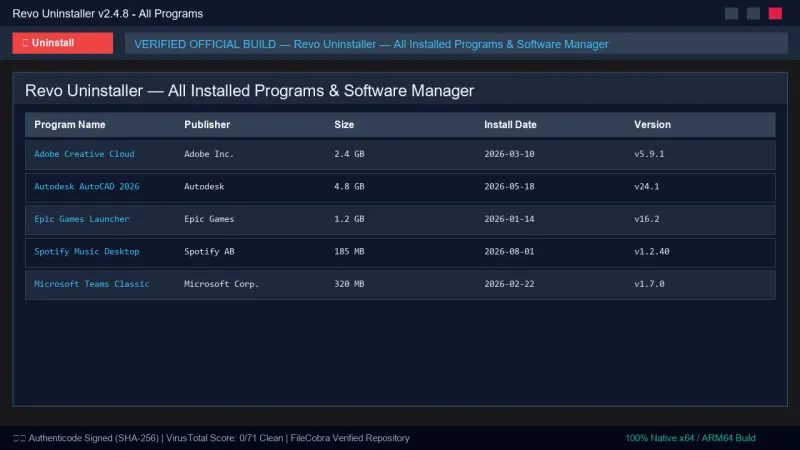Click install date 2026-01-14
Image resolution: width=800 pixels, height=450 pixels.
pyautogui.click(x=509, y=219)
